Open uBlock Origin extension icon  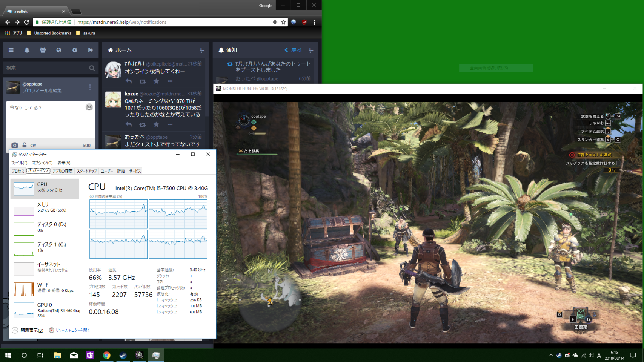[304, 22]
